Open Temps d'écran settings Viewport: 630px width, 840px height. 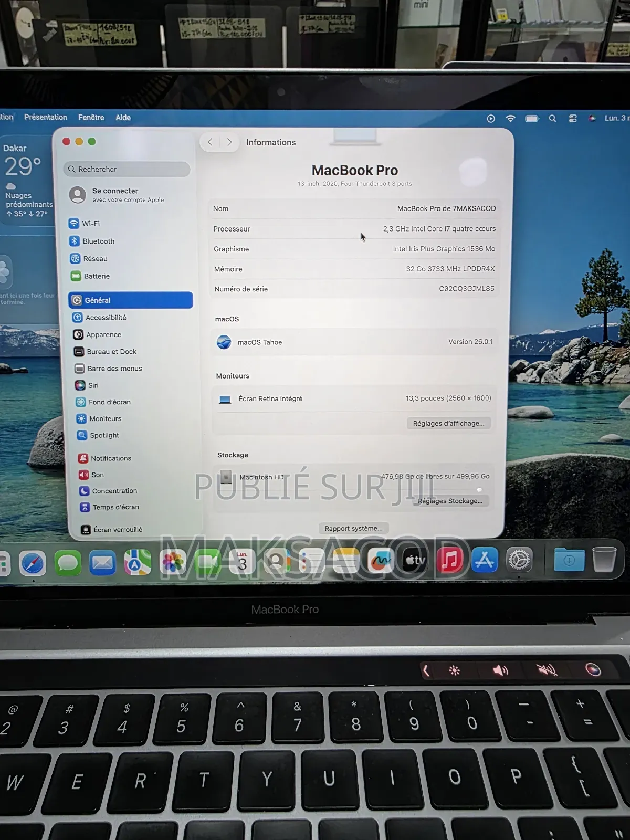[x=109, y=507]
